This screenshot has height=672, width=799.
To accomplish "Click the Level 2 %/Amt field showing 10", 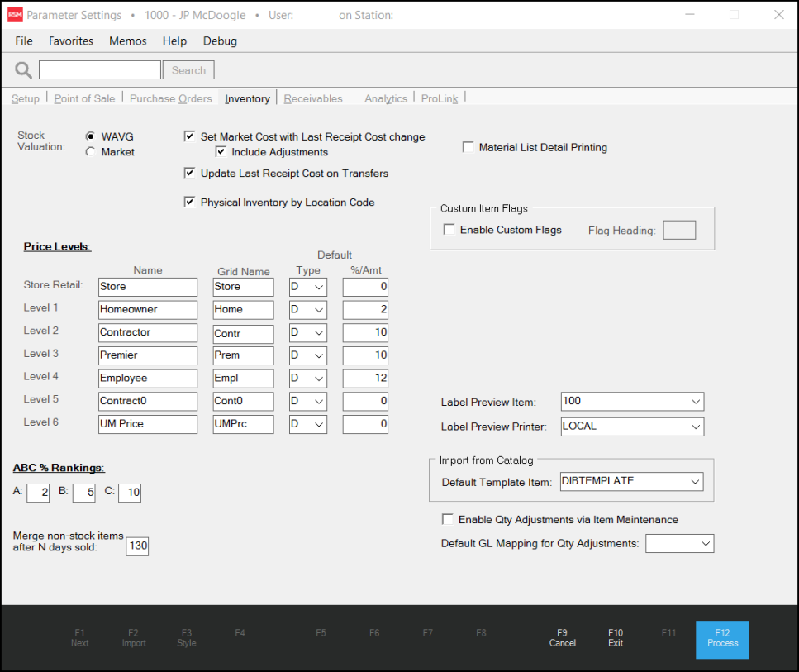I will pos(365,333).
